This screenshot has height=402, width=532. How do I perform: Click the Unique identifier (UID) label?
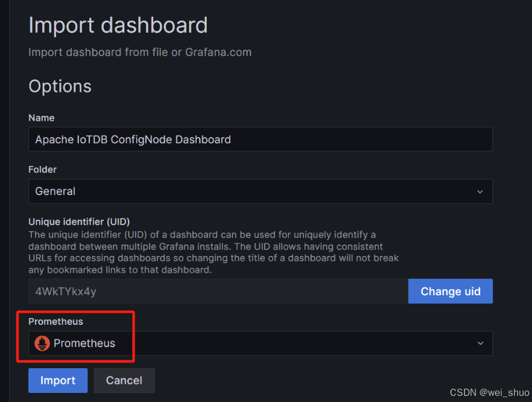pyautogui.click(x=79, y=222)
